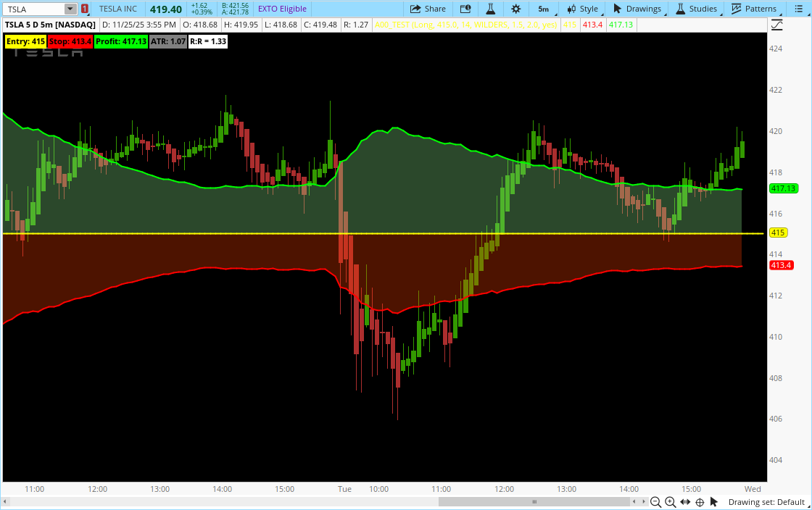Click the zoom in magnifier icon
The height and width of the screenshot is (510, 812).
point(670,502)
